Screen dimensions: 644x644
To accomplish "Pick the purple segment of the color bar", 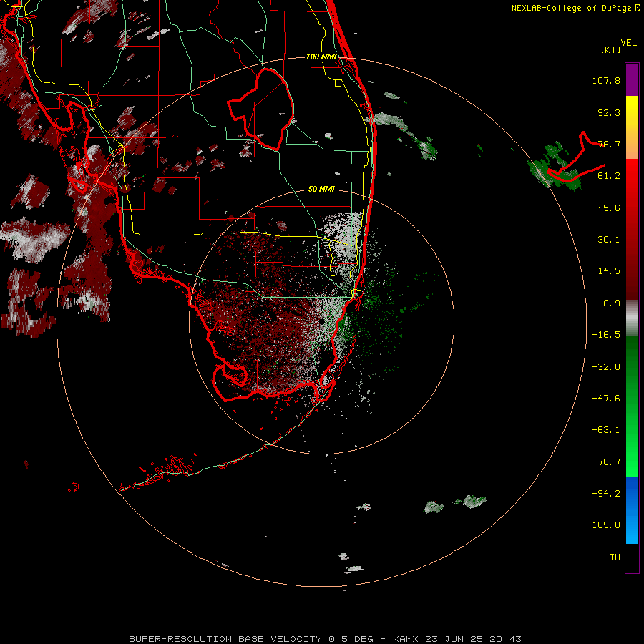I will coord(632,79).
